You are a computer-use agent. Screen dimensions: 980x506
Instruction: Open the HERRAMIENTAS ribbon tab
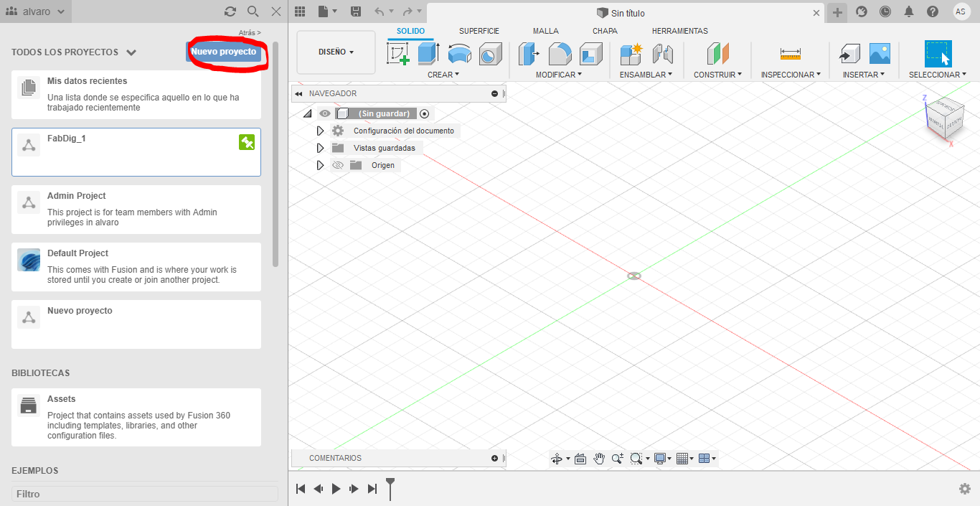tap(679, 31)
